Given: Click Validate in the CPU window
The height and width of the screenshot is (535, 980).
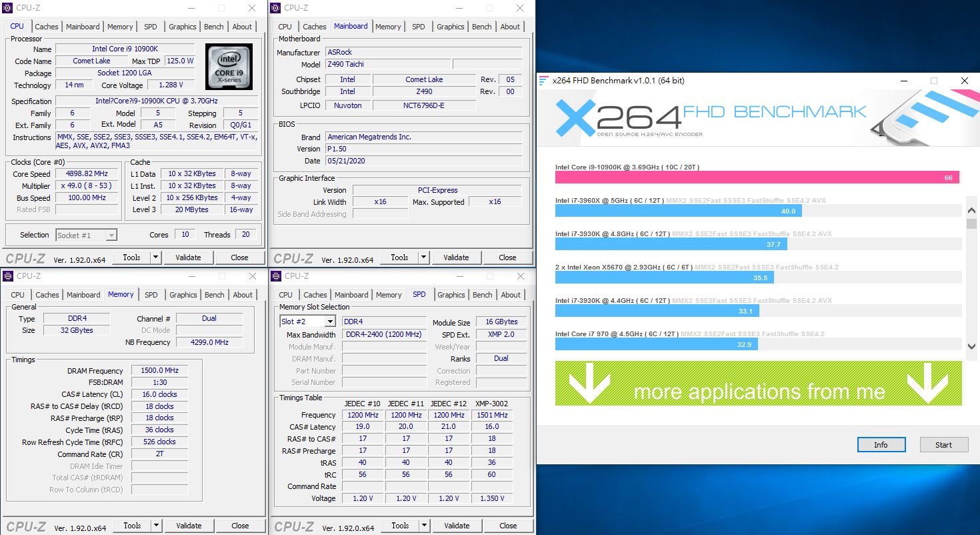Looking at the screenshot, I should coord(188,257).
